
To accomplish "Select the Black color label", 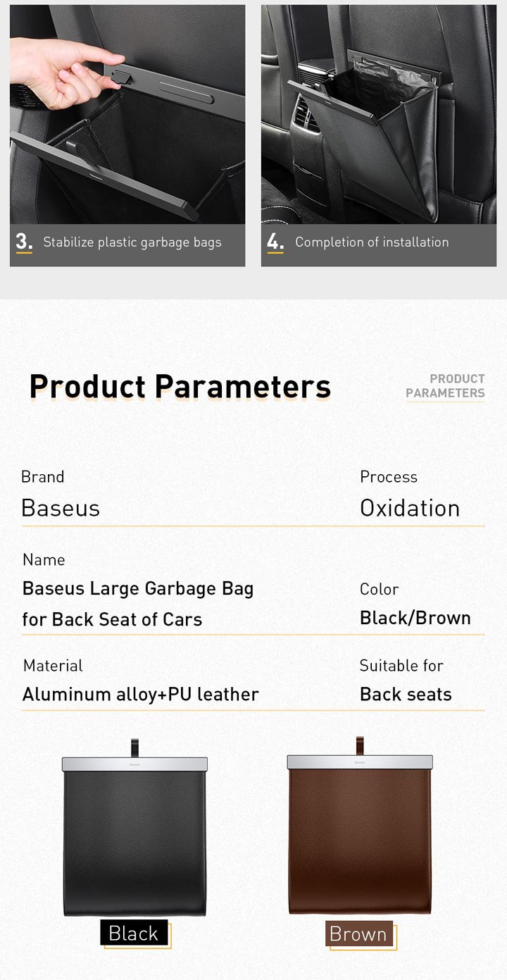I will (x=134, y=933).
